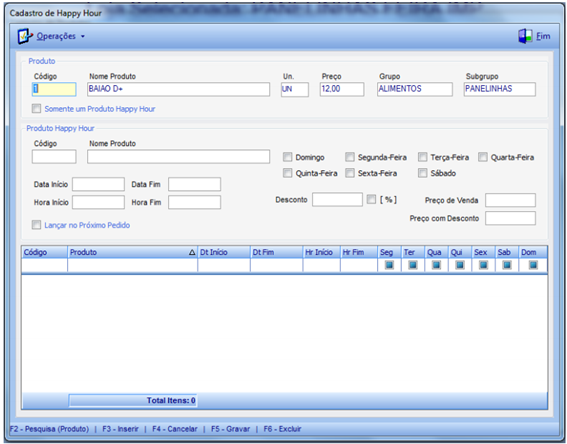The height and width of the screenshot is (444, 567).
Task: Check the Domingo day checkbox
Action: click(x=287, y=157)
